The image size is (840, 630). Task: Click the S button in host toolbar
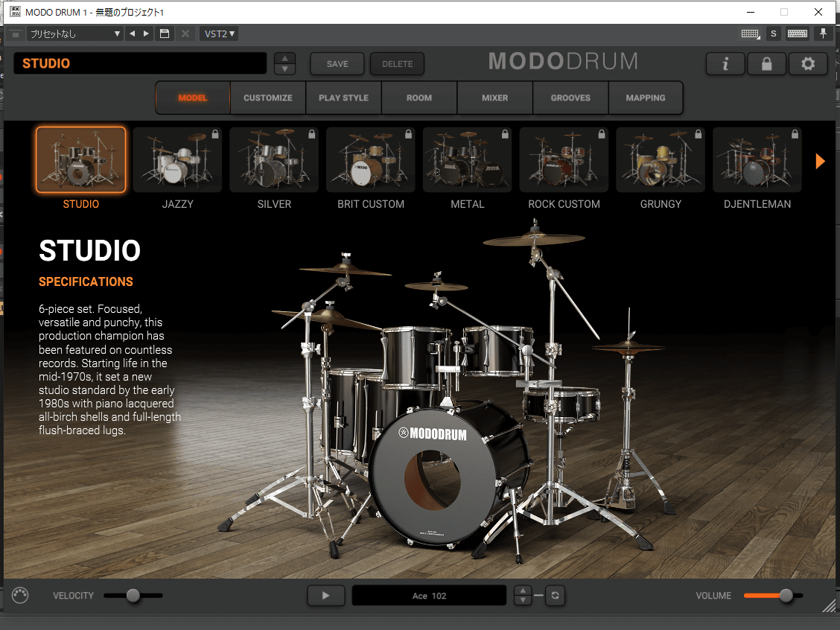point(773,34)
